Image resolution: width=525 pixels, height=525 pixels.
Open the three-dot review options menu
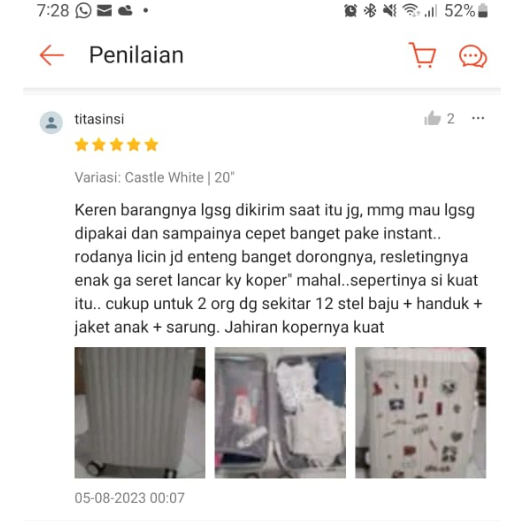[x=478, y=118]
